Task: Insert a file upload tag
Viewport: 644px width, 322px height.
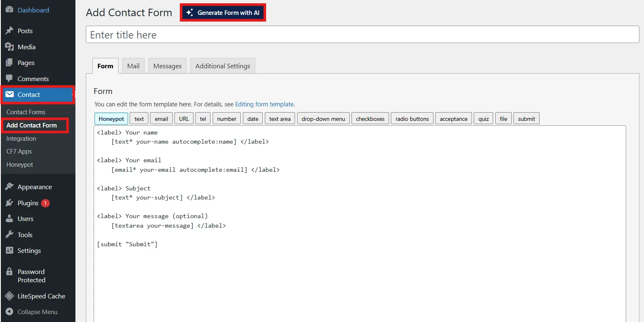Action: click(x=504, y=119)
